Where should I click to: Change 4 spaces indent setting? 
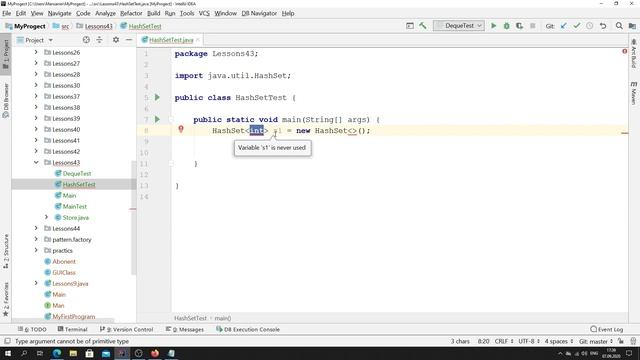[x=559, y=341]
